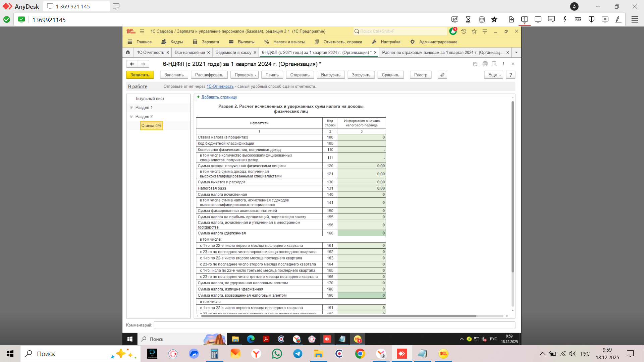This screenshot has width=644, height=362.
Task: Select Ставка 0% tree item
Action: click(151, 125)
